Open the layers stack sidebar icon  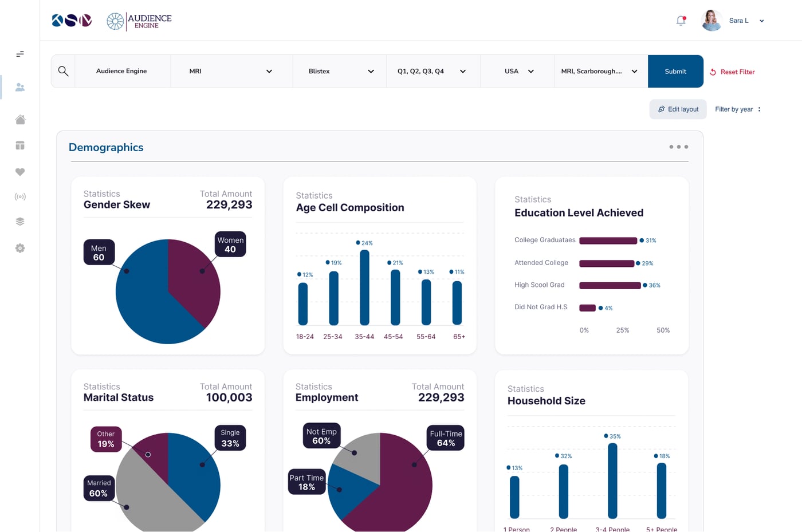[x=20, y=222]
